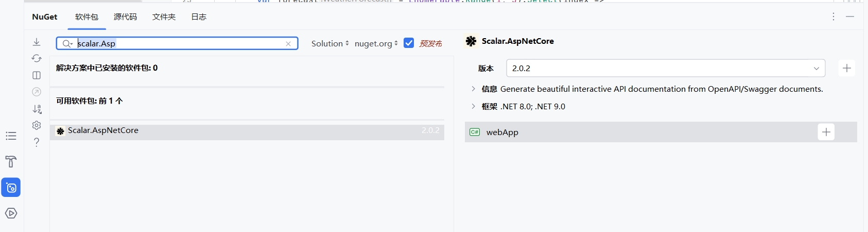Image resolution: width=868 pixels, height=232 pixels.
Task: Open the NuGet panel options kebab menu
Action: coord(834,17)
